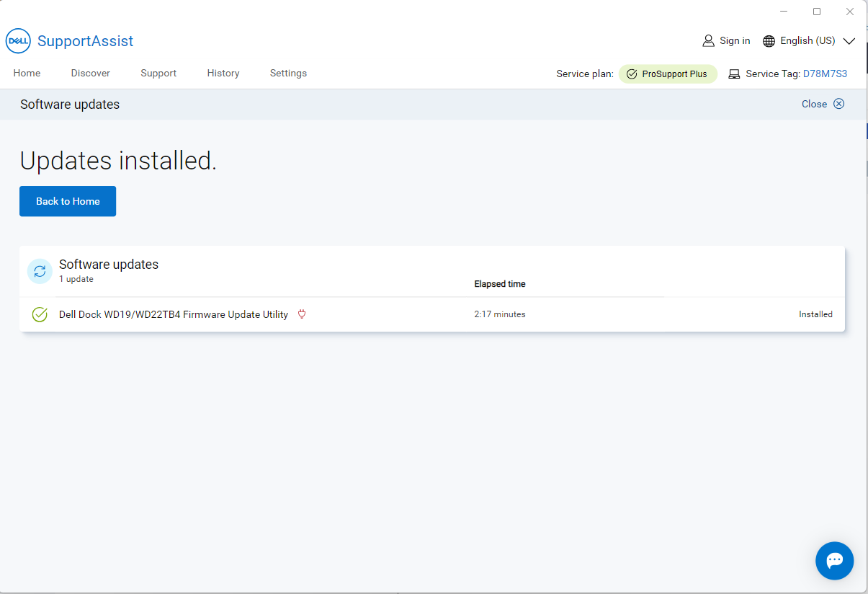This screenshot has width=868, height=594.
Task: Maximize the SupportAssist window
Action: click(x=817, y=12)
